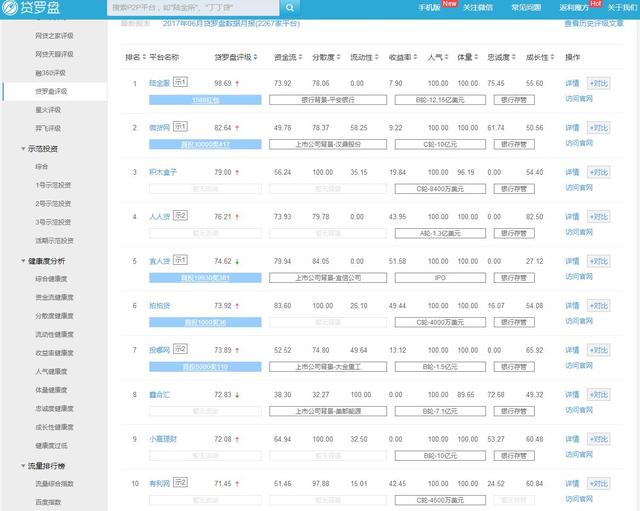The width and height of the screenshot is (640, 511).
Task: Open 流量综合指数 in the sidebar
Action: (54, 484)
